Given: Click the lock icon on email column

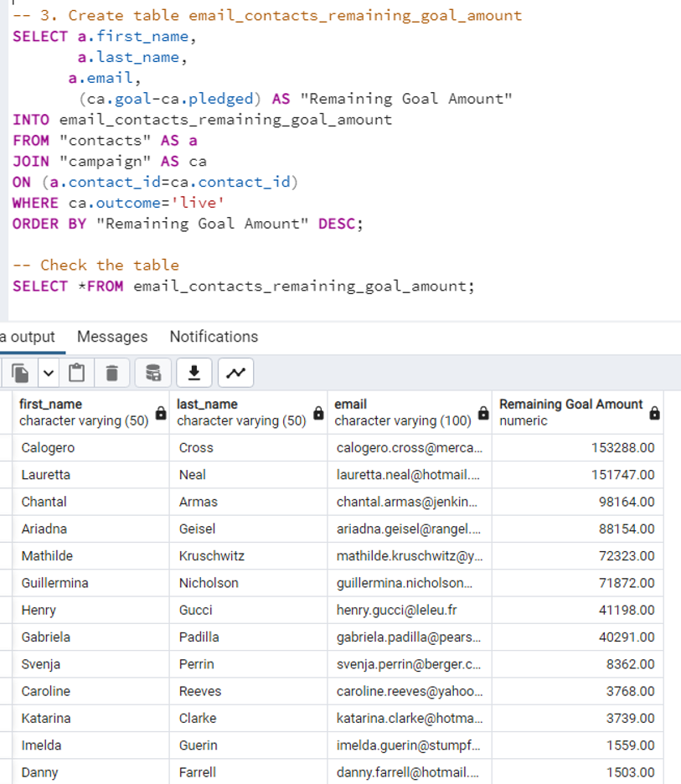Looking at the screenshot, I should pyautogui.click(x=483, y=412).
